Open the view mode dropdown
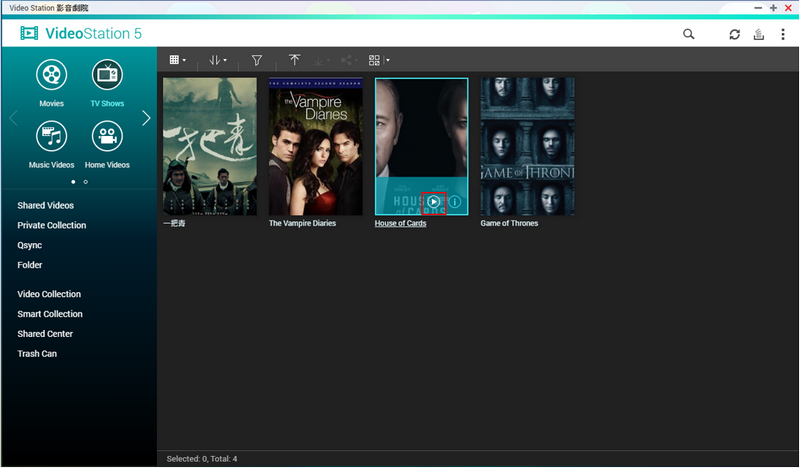Viewport: 800px width, 468px height. click(177, 60)
